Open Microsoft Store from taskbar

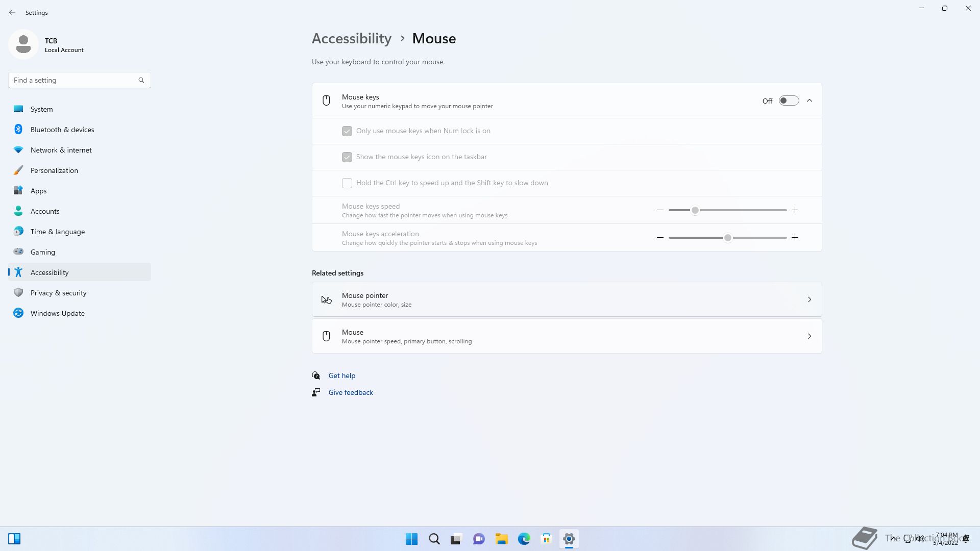coord(546,539)
